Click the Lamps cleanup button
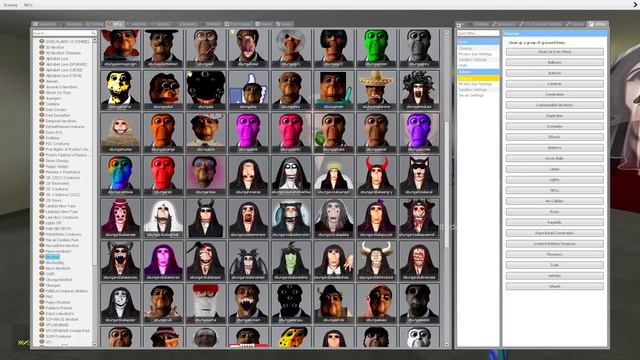The width and height of the screenshot is (640, 360). point(554,169)
